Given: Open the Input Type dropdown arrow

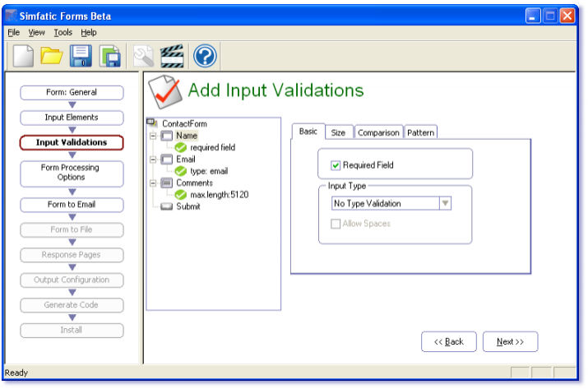Looking at the screenshot, I should 445,203.
